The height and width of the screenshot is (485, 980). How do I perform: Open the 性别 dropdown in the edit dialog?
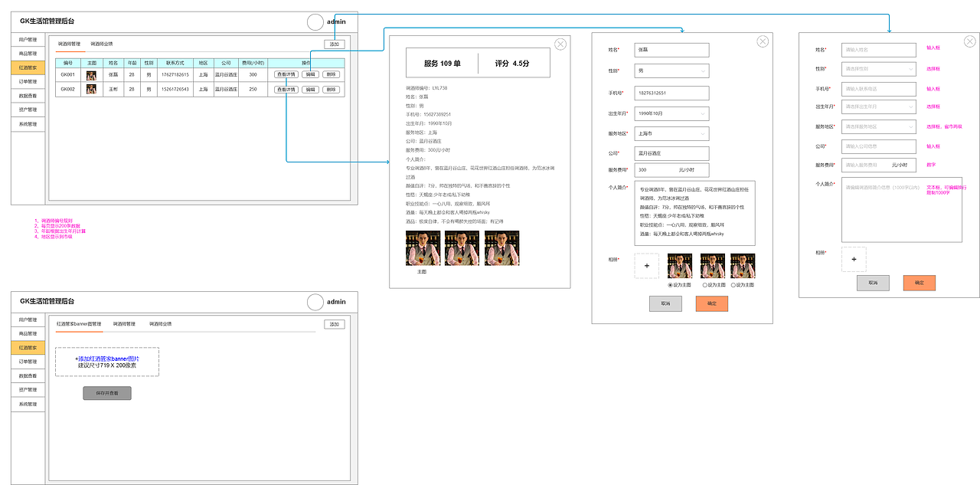671,70
